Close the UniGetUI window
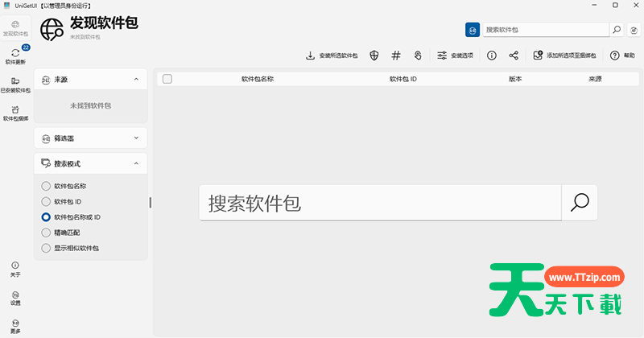 pyautogui.click(x=635, y=6)
